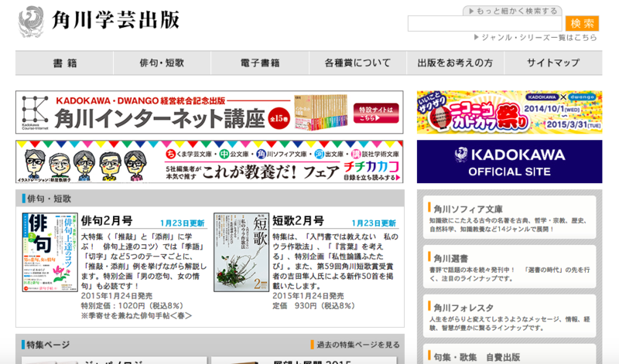The image size is (619, 364).
Task: Click the 特設サイトはこちら red button
Action: point(376,114)
